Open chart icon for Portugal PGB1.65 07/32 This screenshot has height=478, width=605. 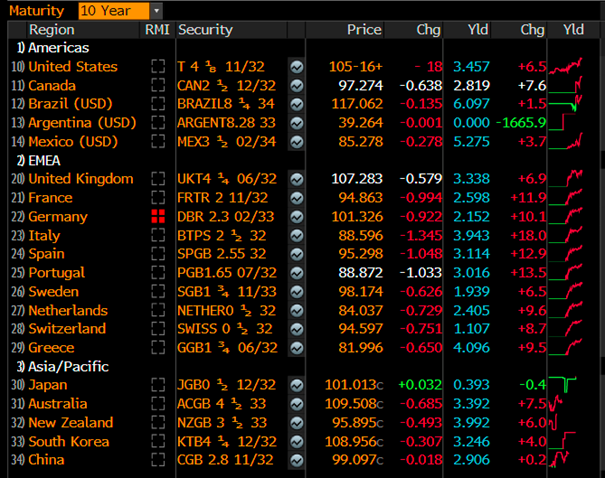[296, 273]
